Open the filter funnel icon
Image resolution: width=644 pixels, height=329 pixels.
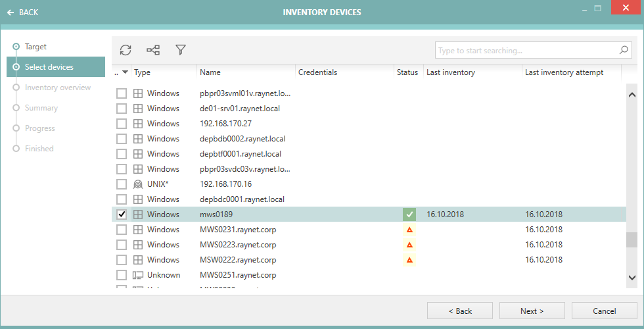pyautogui.click(x=181, y=50)
